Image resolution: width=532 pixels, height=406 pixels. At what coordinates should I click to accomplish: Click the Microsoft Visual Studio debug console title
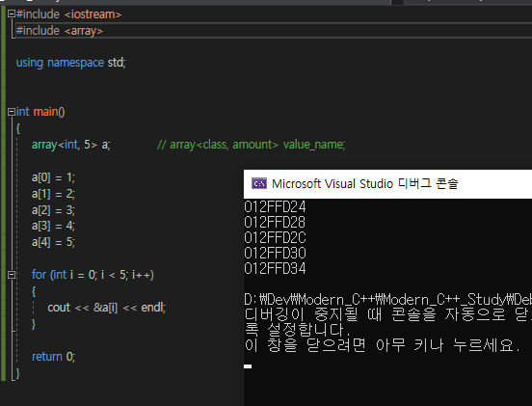coord(365,183)
